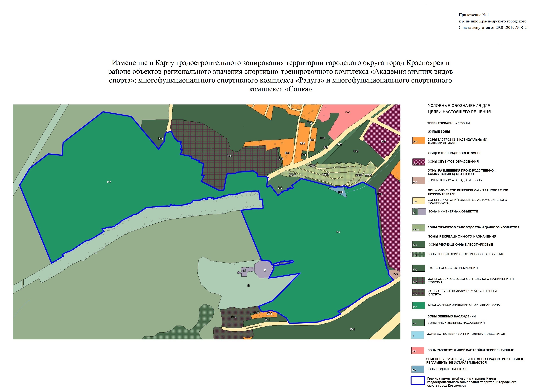Click the Р-4 grid-pattern legend swatch

(419, 280)
